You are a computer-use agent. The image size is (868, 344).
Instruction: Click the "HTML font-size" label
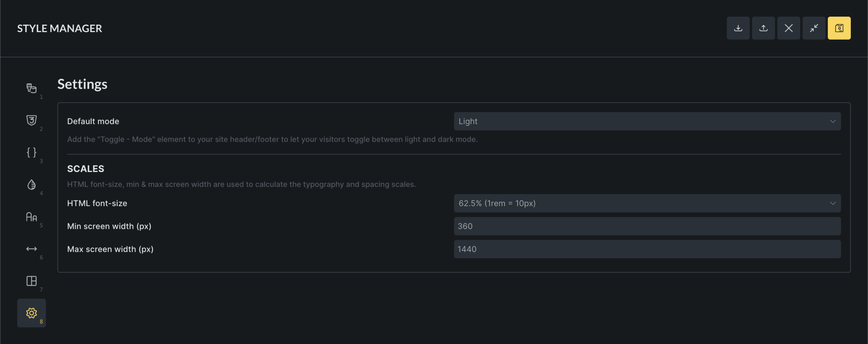click(97, 203)
